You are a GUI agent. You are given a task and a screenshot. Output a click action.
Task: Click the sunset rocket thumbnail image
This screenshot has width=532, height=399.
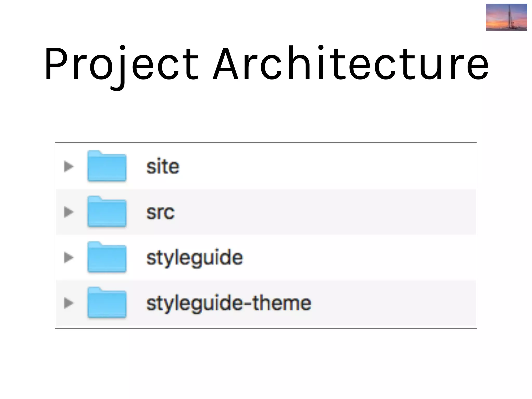(506, 17)
